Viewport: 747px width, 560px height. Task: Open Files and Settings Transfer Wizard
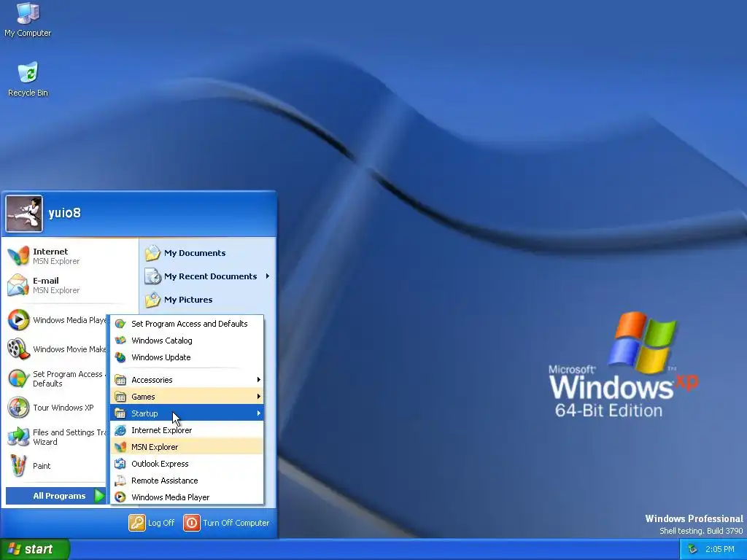56,437
